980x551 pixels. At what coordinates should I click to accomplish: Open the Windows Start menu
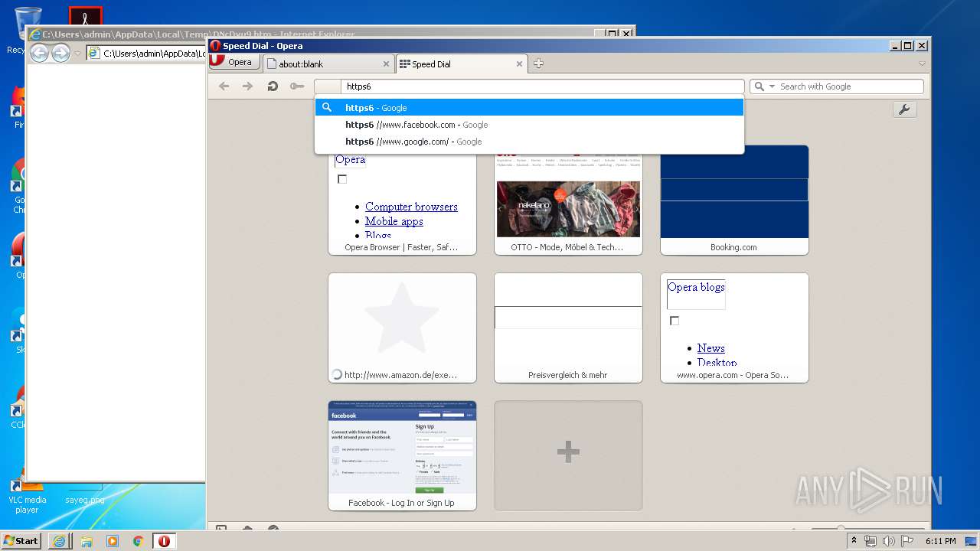click(21, 541)
